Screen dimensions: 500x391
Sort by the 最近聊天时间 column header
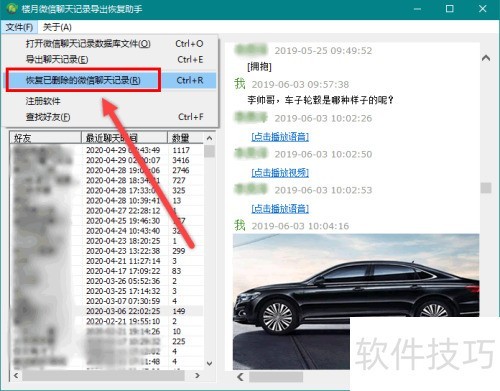click(x=124, y=138)
